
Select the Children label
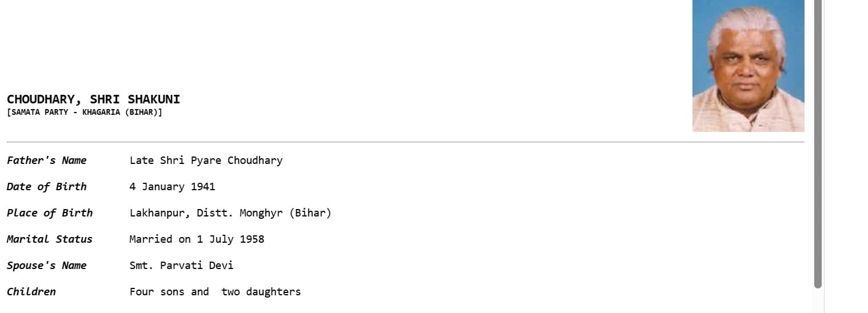click(x=31, y=292)
